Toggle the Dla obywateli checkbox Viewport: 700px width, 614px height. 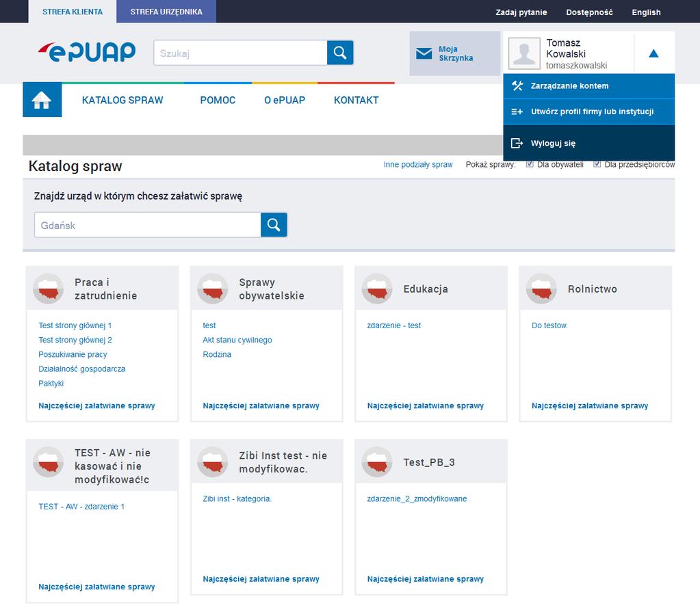(x=530, y=164)
